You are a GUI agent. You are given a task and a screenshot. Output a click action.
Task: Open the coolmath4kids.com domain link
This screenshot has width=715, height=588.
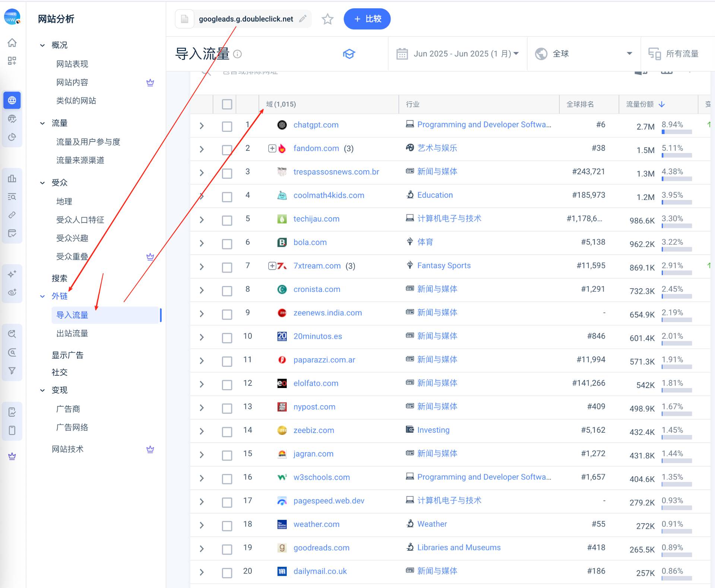pyautogui.click(x=329, y=195)
